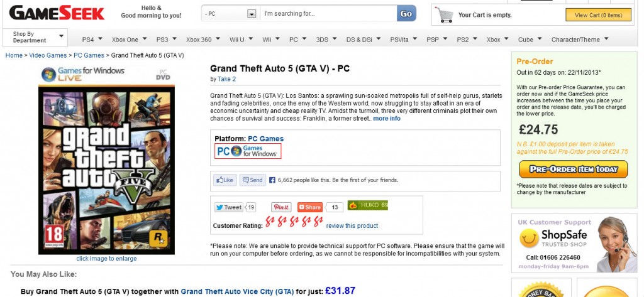The height and width of the screenshot is (297, 644).
Task: Click the ShopSafe trusted shop logo
Action: (553, 238)
